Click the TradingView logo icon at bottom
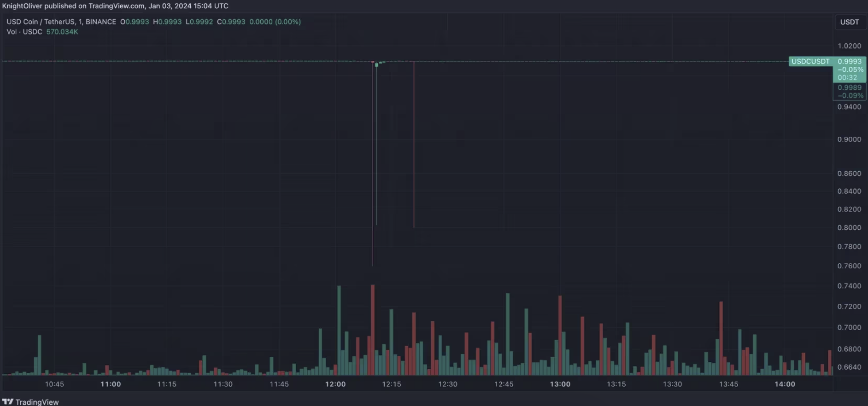Image resolution: width=868 pixels, height=406 pixels. click(x=8, y=402)
